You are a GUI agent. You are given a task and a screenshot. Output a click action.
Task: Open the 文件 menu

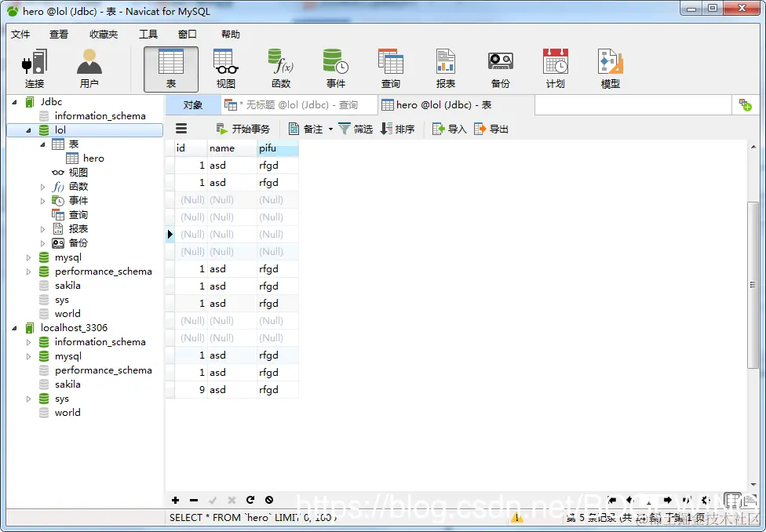20,35
